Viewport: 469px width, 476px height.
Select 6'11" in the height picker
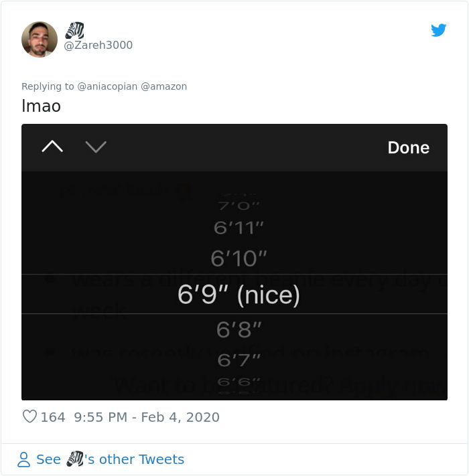coord(239,228)
